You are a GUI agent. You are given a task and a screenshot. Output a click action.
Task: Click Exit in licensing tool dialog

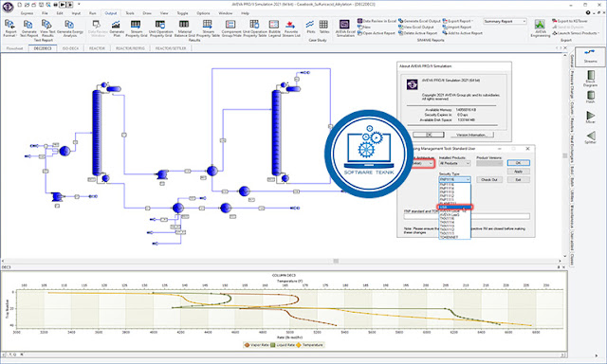(519, 179)
